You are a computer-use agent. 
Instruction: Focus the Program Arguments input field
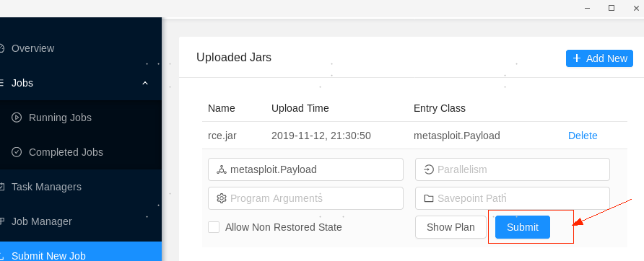305,198
